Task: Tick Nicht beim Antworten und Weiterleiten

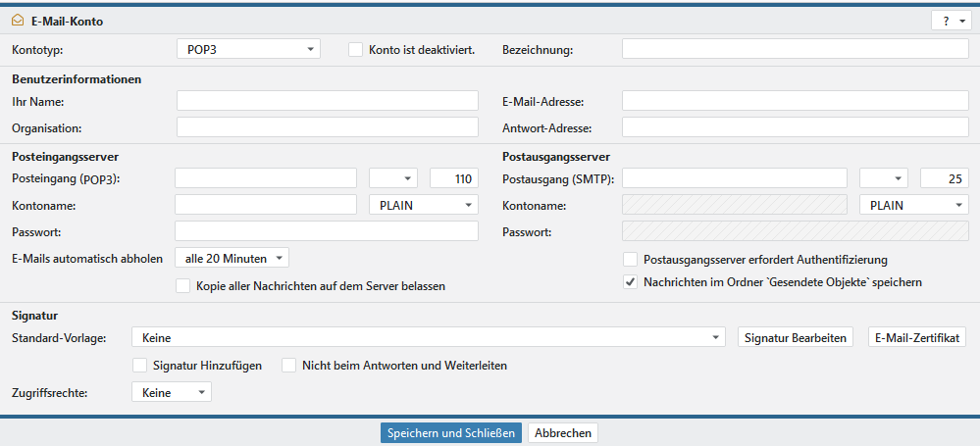Action: pos(289,365)
